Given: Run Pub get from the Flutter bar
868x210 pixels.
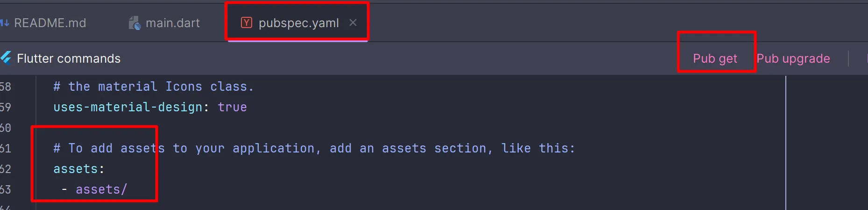Looking at the screenshot, I should pos(715,58).
